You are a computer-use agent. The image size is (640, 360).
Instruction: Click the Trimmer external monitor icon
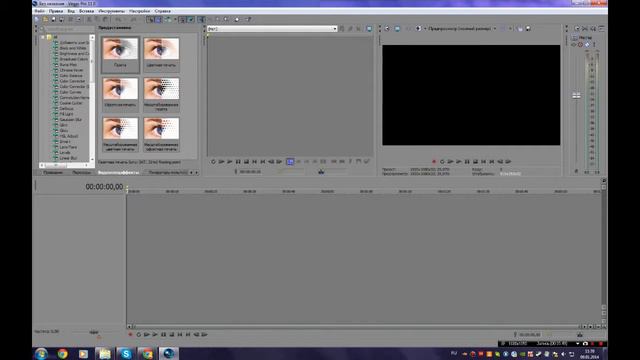point(369,29)
